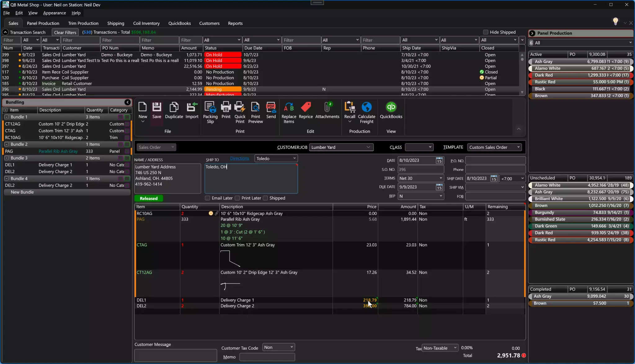The height and width of the screenshot is (364, 635).
Task: Enable the Hide Shipped checkbox
Action: pyautogui.click(x=486, y=32)
